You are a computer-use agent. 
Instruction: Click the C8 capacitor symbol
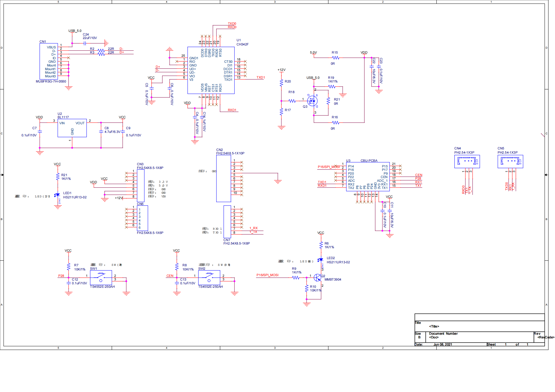tap(101, 132)
